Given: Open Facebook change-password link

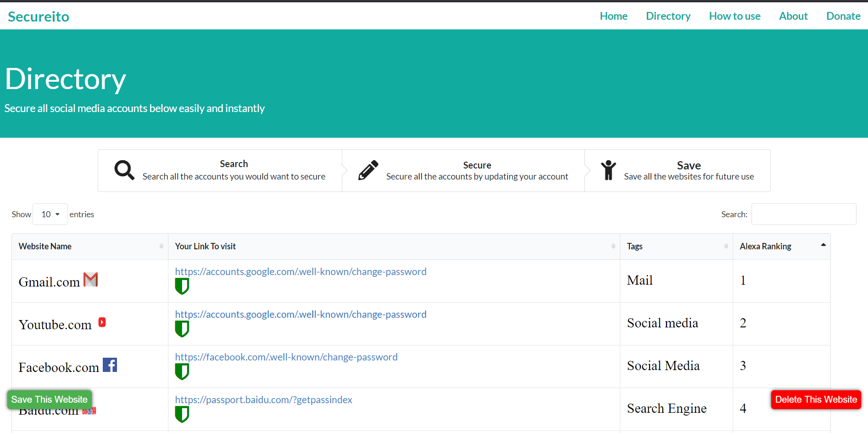Looking at the screenshot, I should pyautogui.click(x=286, y=357).
